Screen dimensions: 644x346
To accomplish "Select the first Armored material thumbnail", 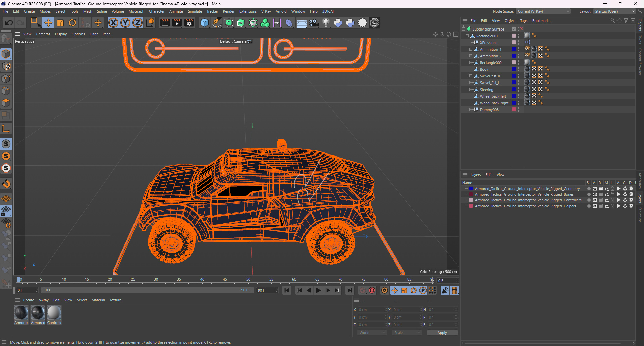I will click(x=21, y=312).
